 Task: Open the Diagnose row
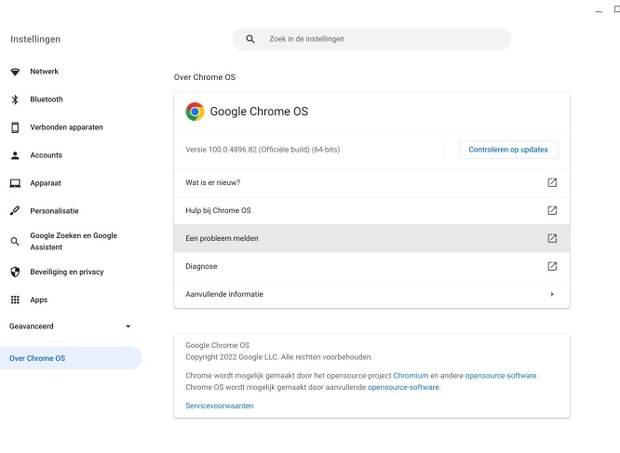click(x=372, y=266)
